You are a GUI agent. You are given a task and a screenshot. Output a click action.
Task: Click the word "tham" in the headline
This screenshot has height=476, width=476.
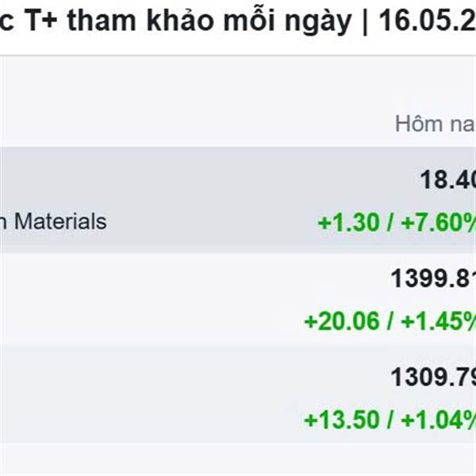[x=102, y=20]
